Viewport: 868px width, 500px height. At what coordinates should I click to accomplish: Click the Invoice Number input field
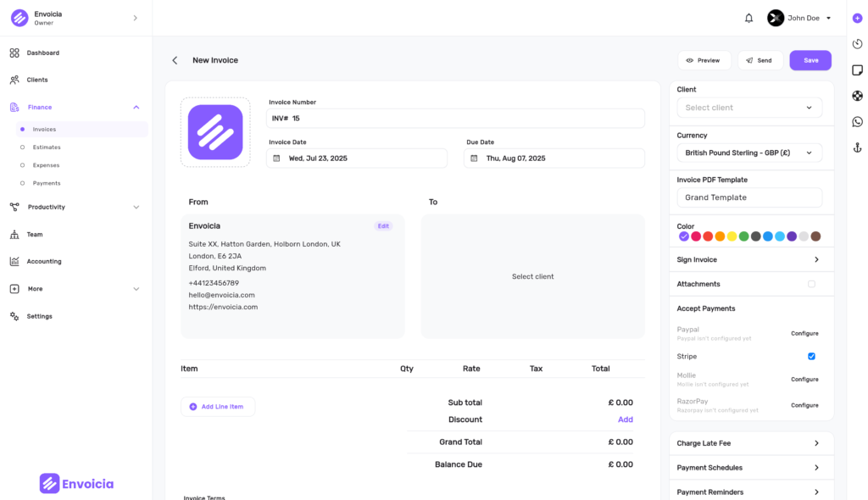(455, 119)
